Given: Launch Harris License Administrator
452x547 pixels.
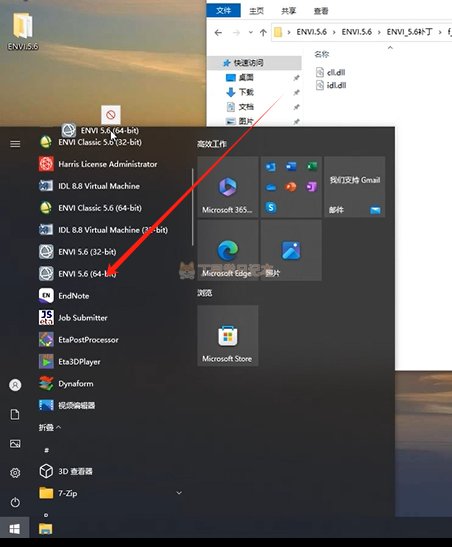Looking at the screenshot, I should [x=98, y=164].
